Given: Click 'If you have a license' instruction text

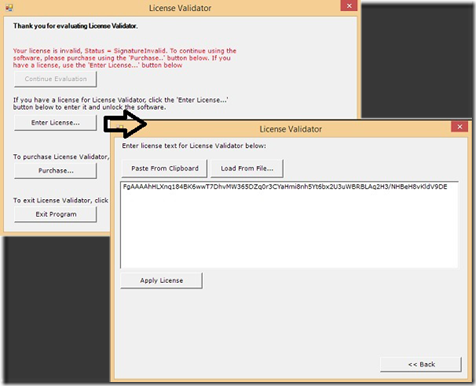Looking at the screenshot, I should pos(121,104).
